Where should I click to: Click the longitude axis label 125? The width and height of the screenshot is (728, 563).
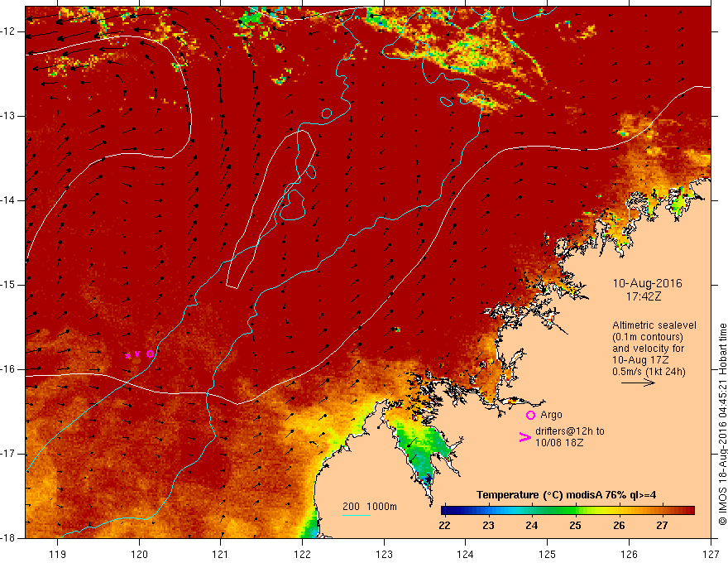click(548, 554)
